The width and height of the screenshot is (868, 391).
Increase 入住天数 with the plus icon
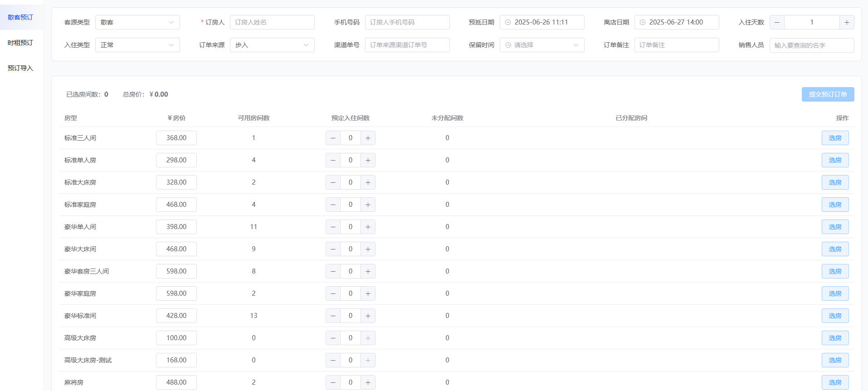[847, 22]
